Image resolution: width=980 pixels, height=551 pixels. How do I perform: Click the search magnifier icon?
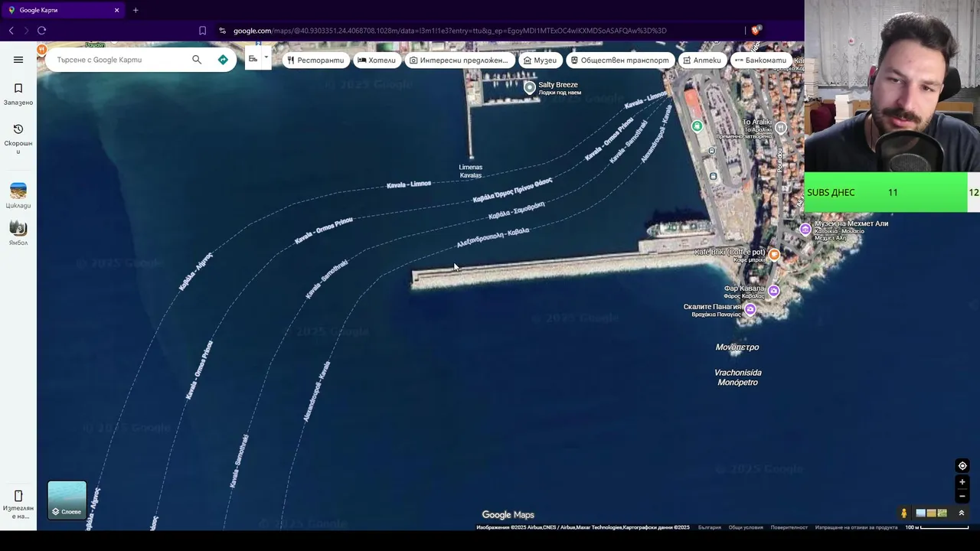coord(197,60)
